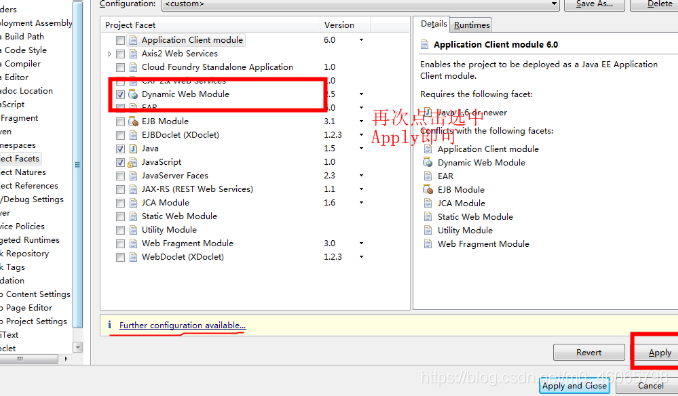Click EJB Module icon in conflicts list
This screenshot has height=396, width=678.
(428, 189)
